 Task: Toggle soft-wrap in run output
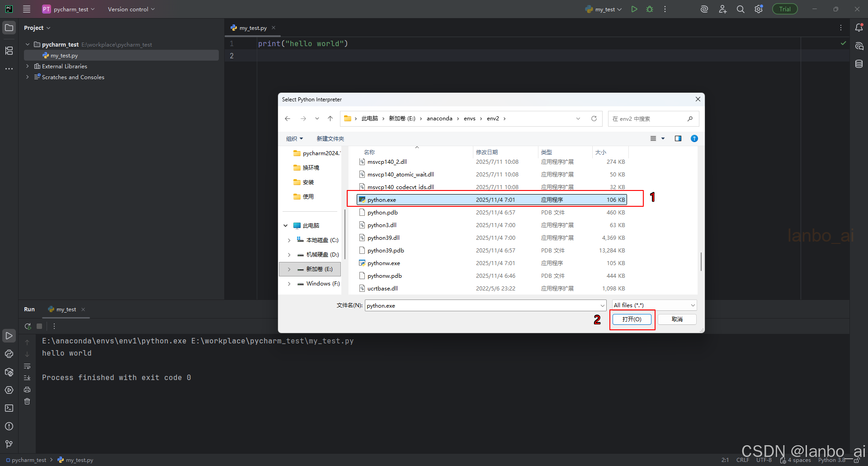point(27,366)
